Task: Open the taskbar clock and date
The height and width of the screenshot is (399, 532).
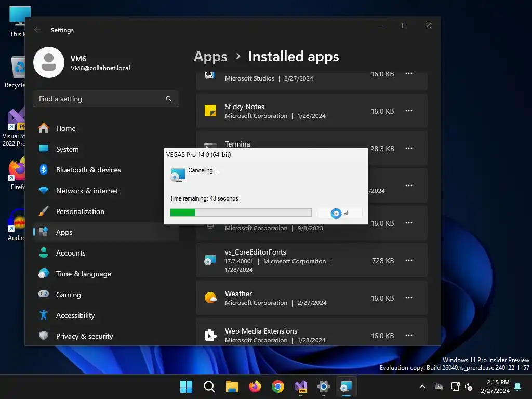Action: point(495,387)
